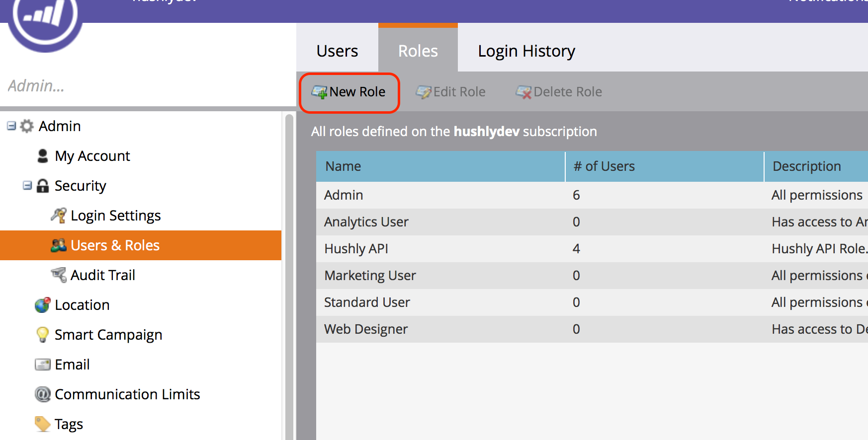Collapse the Admin tree node

(11, 126)
